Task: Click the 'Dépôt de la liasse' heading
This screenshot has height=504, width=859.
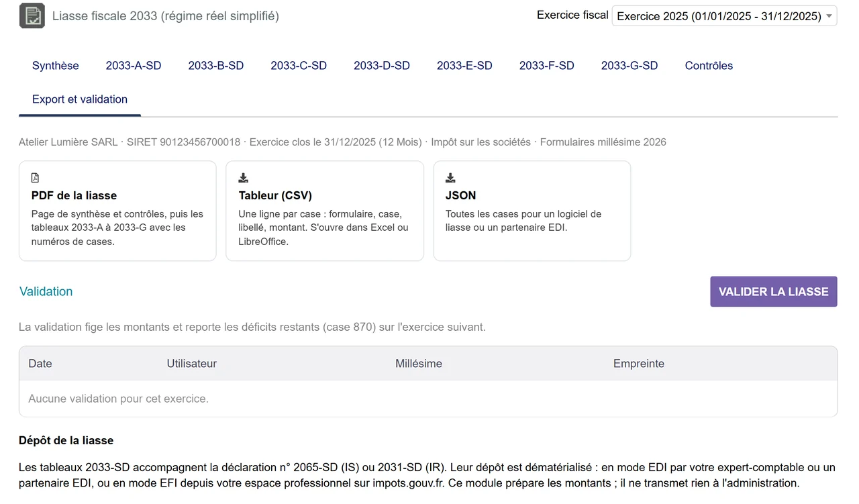Action: [66, 440]
